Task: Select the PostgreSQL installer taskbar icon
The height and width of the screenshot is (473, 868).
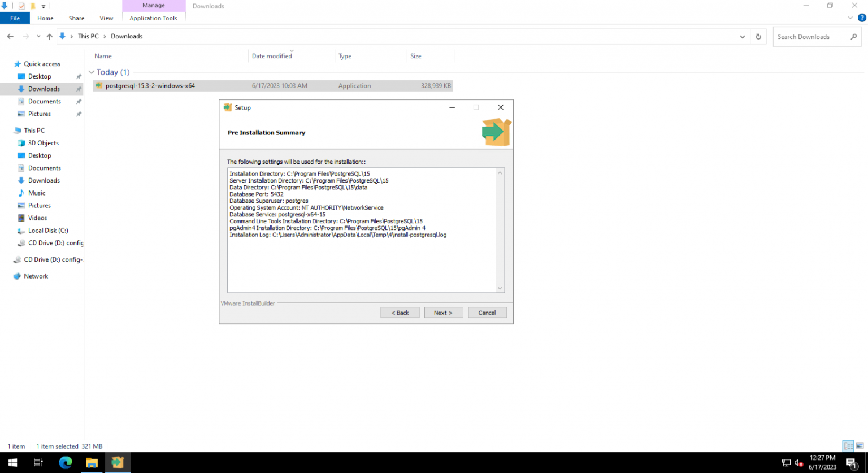Action: pyautogui.click(x=118, y=462)
